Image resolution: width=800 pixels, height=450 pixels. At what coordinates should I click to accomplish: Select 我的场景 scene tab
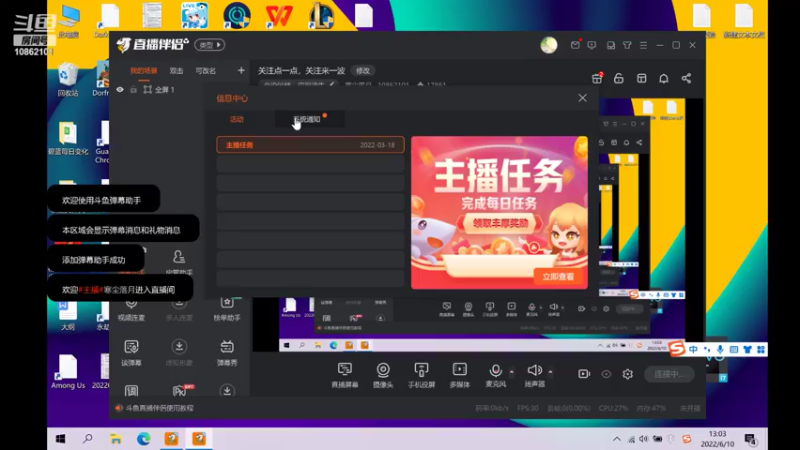pyautogui.click(x=143, y=71)
